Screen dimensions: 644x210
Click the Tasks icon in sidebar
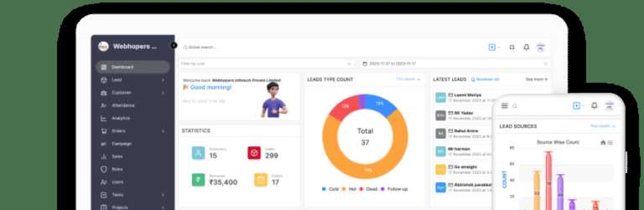[x=103, y=195]
